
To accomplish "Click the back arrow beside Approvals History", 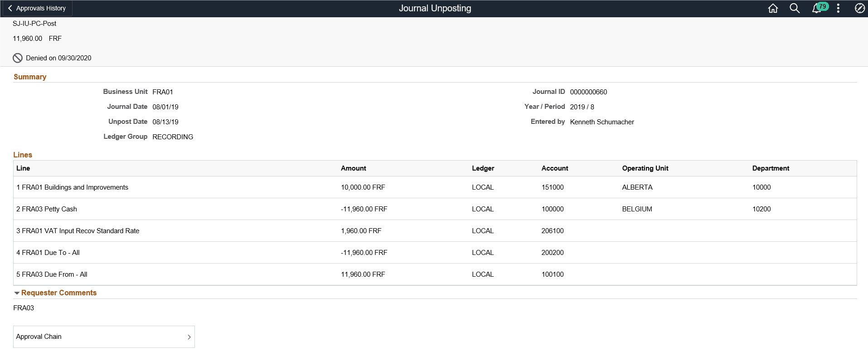I will pos(10,8).
